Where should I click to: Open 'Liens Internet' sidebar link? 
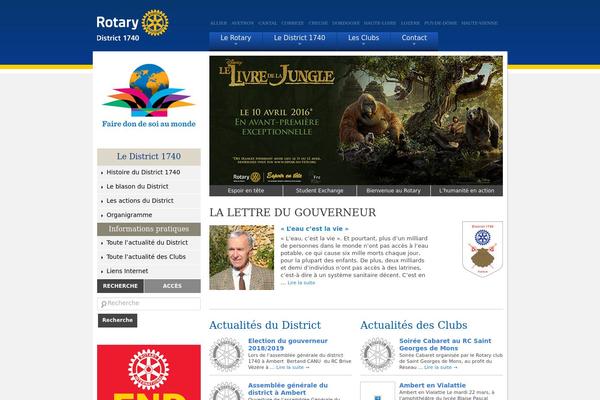[127, 271]
